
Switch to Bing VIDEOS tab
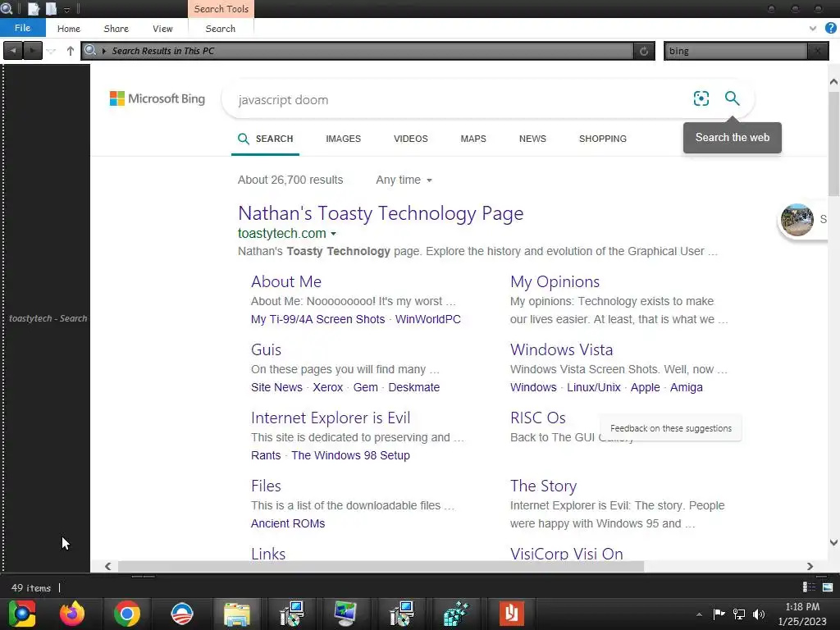pyautogui.click(x=410, y=139)
